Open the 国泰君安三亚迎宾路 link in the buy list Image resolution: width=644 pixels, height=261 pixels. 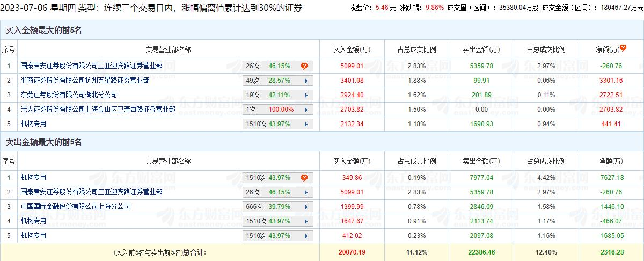(x=91, y=66)
